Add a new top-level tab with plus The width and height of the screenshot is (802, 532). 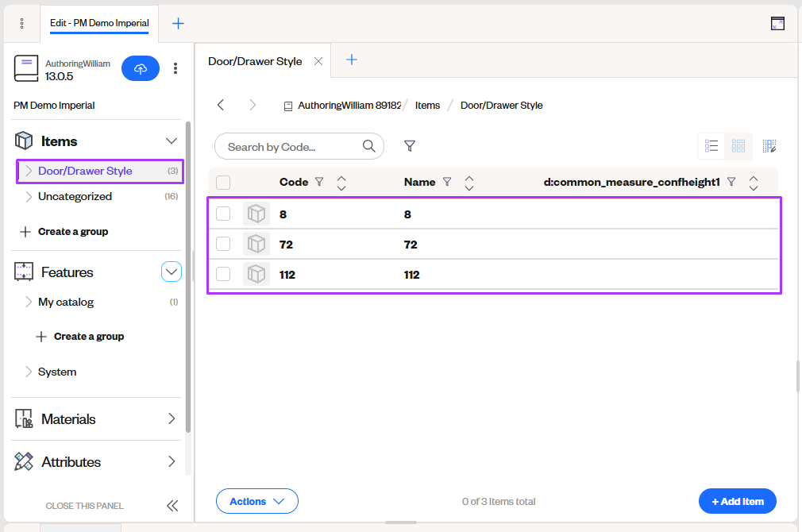[x=178, y=24]
